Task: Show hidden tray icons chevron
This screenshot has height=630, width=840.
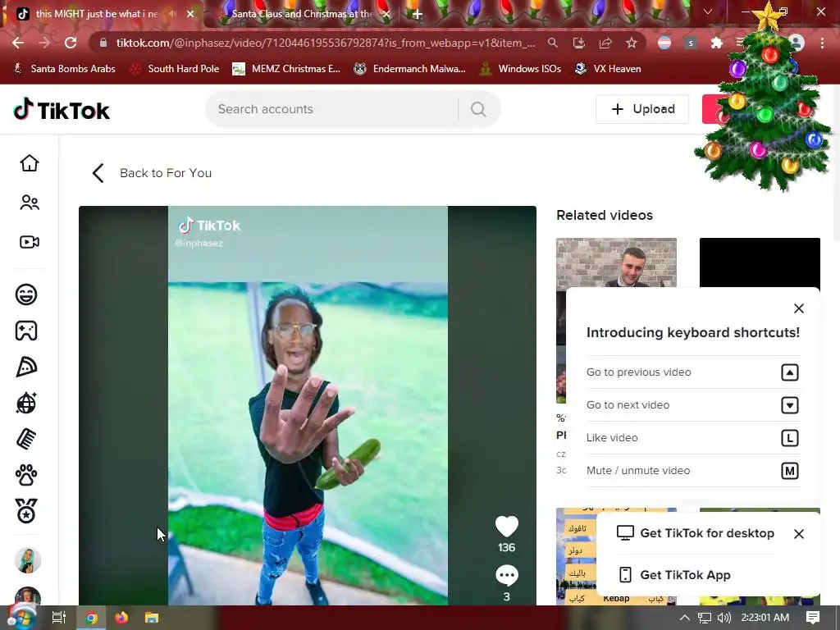Action: [x=685, y=618]
